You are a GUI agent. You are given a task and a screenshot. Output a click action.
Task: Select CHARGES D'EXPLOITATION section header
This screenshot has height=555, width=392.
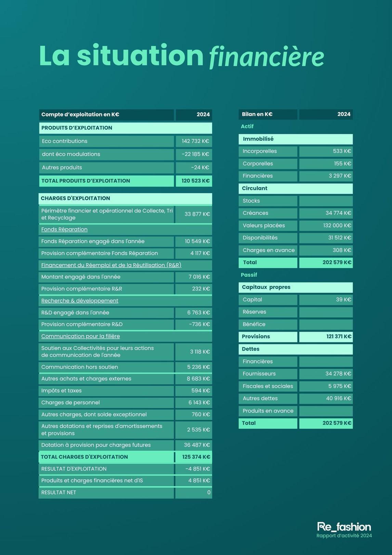pos(125,198)
